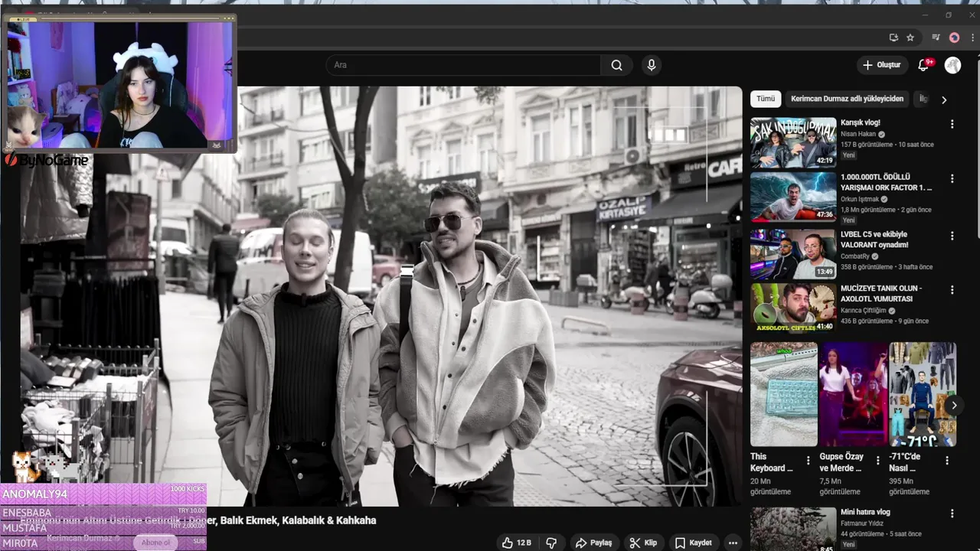
Task: Show next shorts with the shelf arrow
Action: point(954,406)
